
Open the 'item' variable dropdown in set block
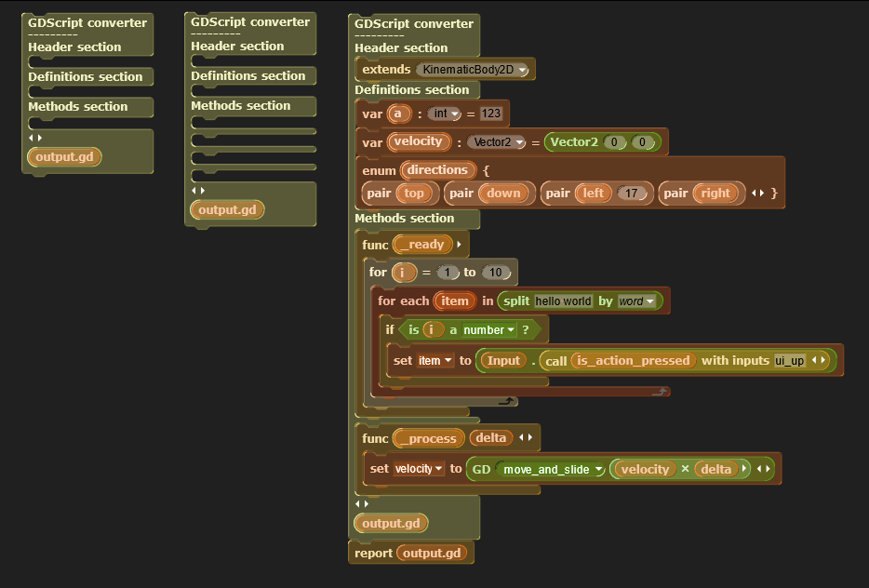click(448, 361)
